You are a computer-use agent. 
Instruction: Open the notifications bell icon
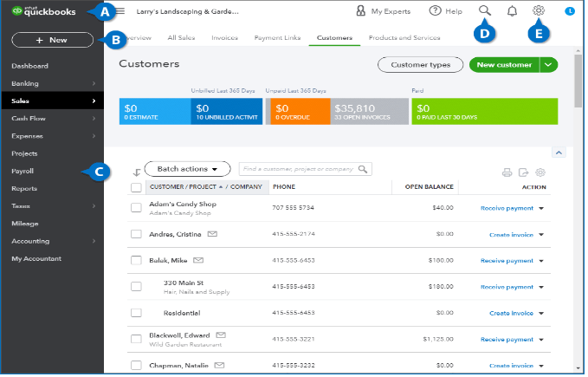tap(514, 11)
